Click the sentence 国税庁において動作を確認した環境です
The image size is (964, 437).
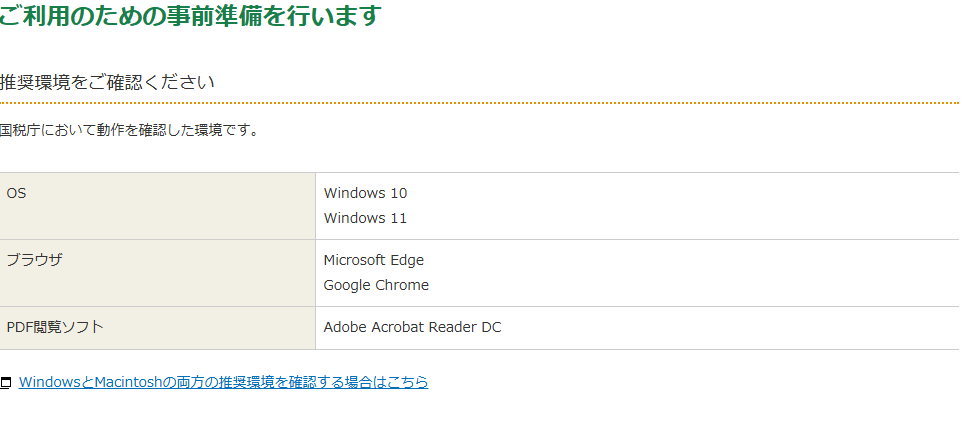[x=129, y=130]
